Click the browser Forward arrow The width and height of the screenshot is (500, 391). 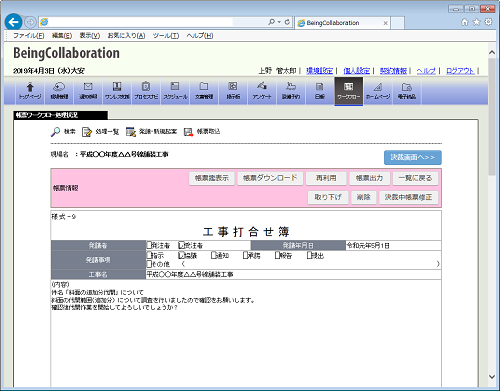(x=30, y=22)
